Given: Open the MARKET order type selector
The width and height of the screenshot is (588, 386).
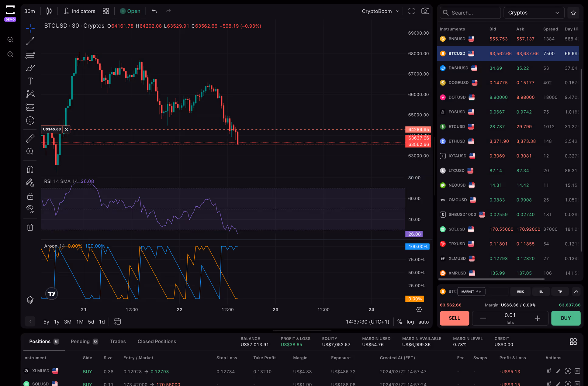Looking at the screenshot, I should 471,291.
